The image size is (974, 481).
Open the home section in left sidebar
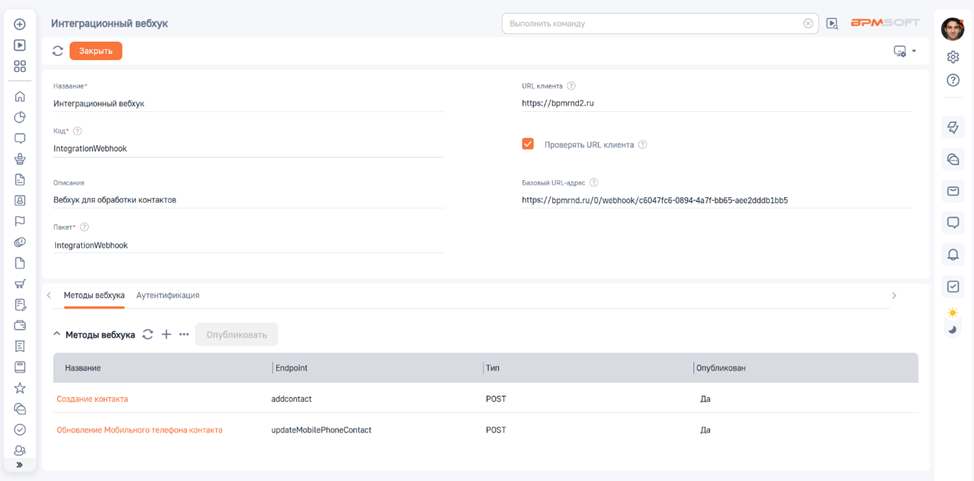pyautogui.click(x=19, y=97)
